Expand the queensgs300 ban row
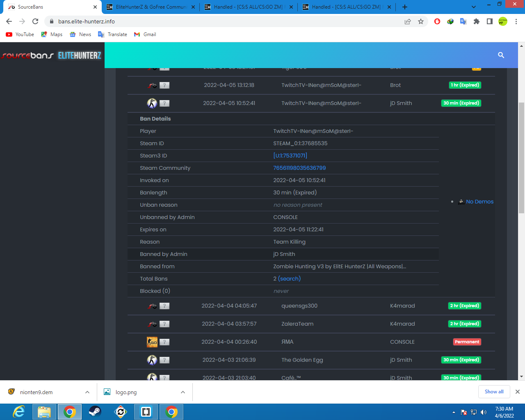Image resolution: width=525 pixels, height=420 pixels. pos(299,306)
